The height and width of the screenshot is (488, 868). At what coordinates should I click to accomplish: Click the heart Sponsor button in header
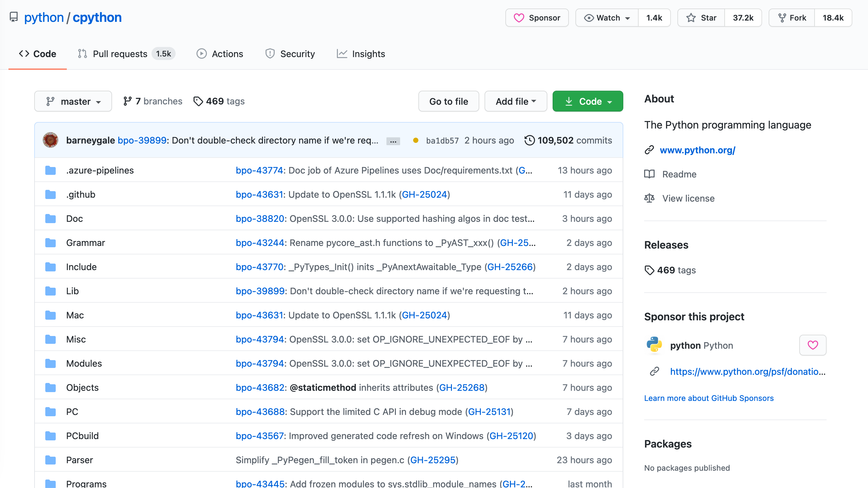click(x=537, y=18)
